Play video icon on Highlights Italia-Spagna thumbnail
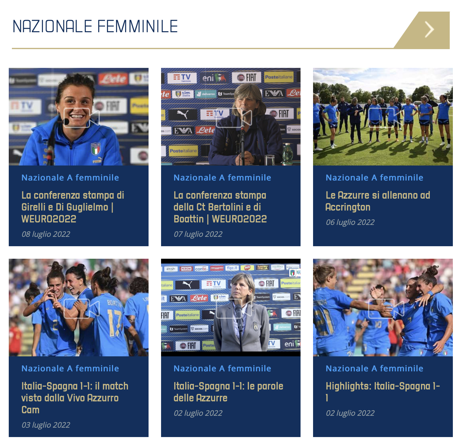This screenshot has height=448, width=476. pos(386,308)
